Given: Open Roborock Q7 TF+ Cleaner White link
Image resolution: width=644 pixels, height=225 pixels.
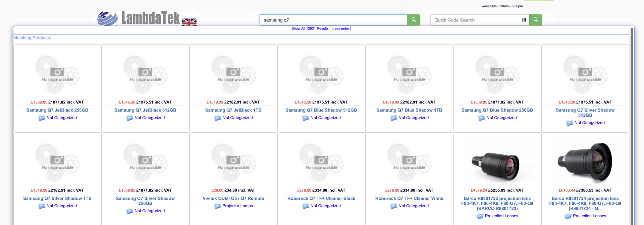Looking at the screenshot, I should click(x=409, y=198).
